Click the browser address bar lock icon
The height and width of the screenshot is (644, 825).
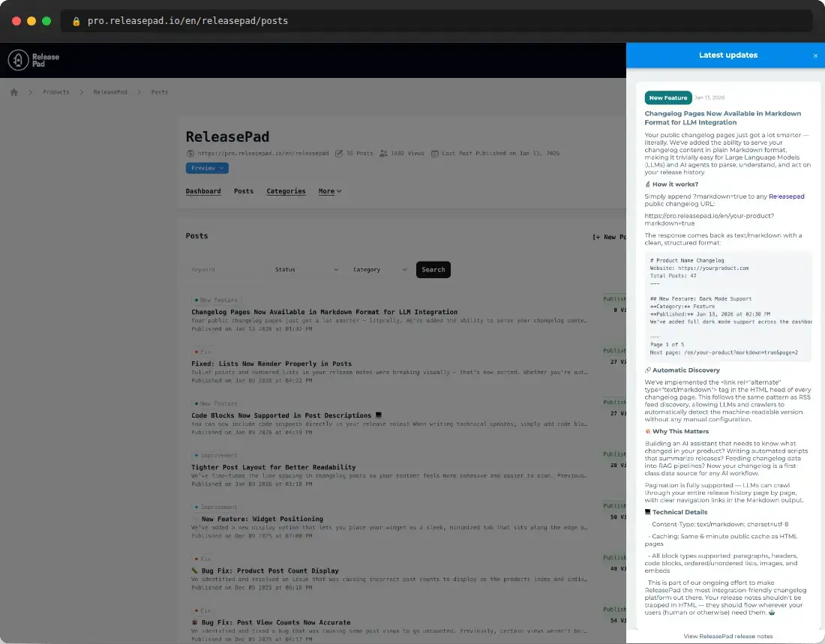76,21
